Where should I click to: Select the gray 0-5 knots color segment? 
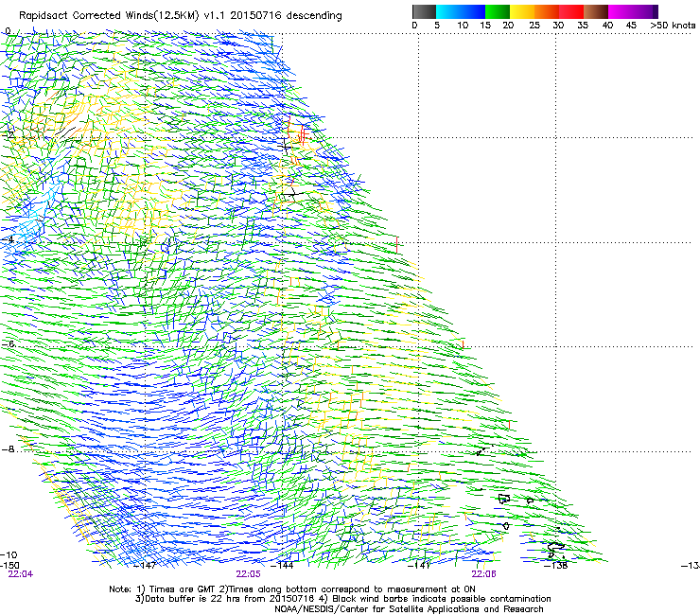point(424,11)
